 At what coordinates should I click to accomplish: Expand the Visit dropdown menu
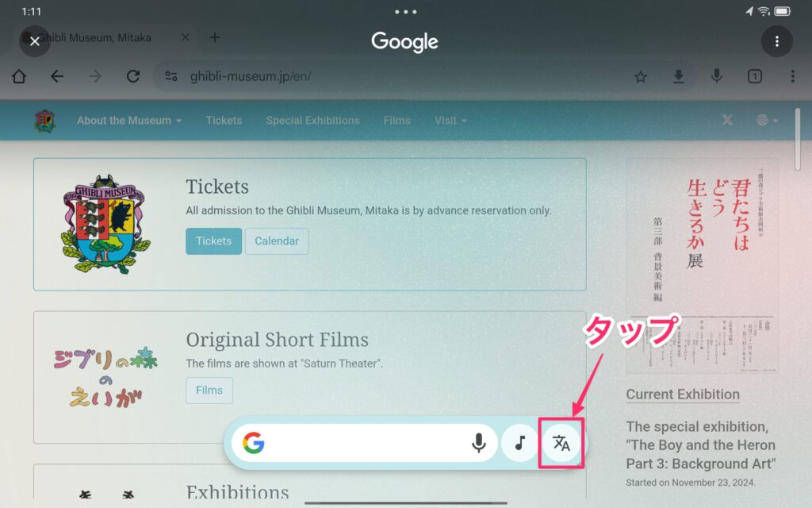point(450,121)
